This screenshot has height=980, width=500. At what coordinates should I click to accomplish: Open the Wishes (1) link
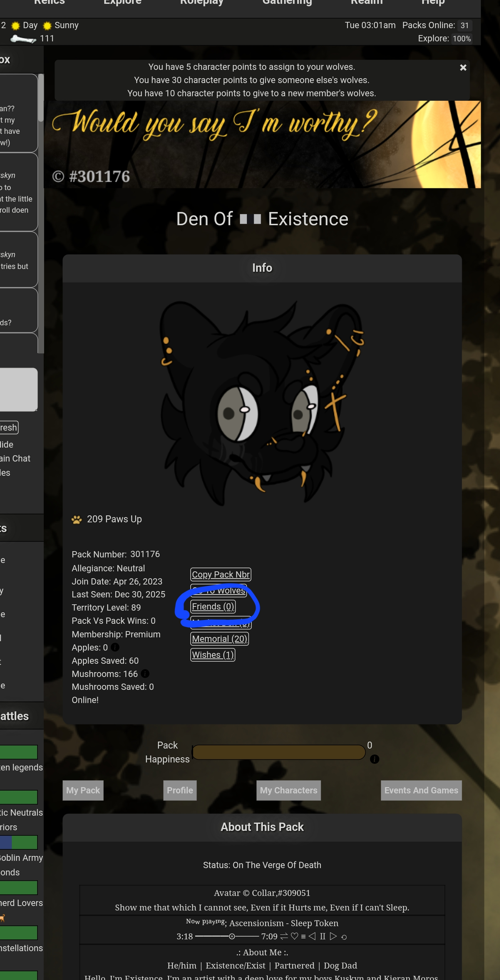[212, 655]
